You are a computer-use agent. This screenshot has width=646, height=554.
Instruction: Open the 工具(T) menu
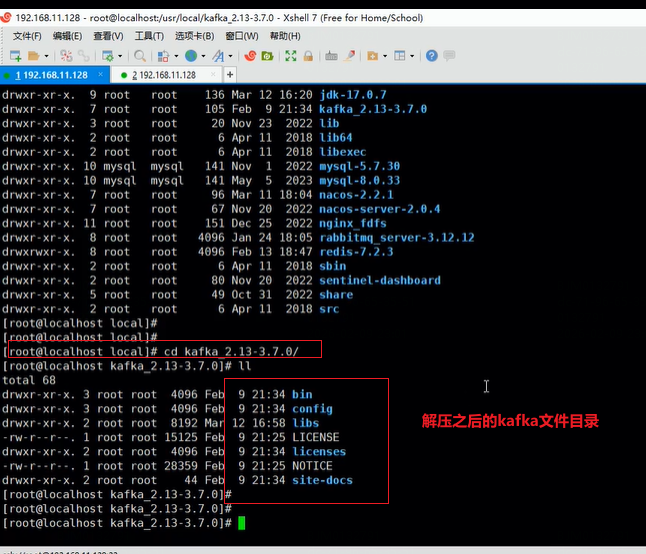click(x=149, y=36)
